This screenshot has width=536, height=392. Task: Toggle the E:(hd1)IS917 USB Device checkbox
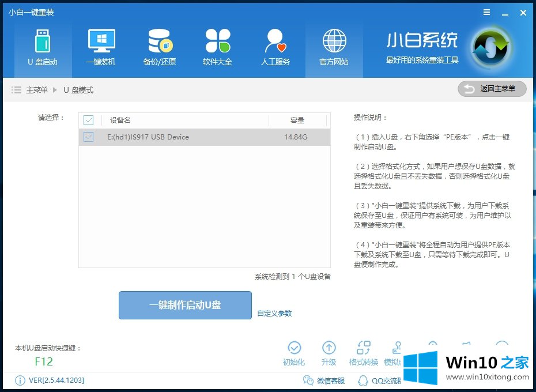coord(89,137)
